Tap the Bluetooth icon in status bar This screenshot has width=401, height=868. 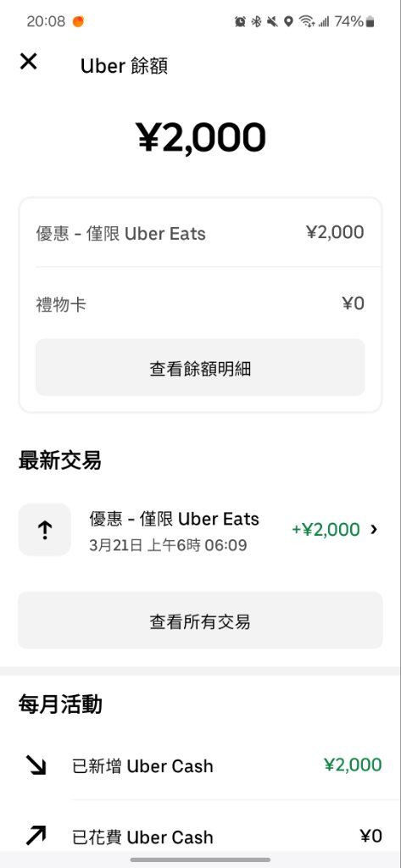(256, 21)
